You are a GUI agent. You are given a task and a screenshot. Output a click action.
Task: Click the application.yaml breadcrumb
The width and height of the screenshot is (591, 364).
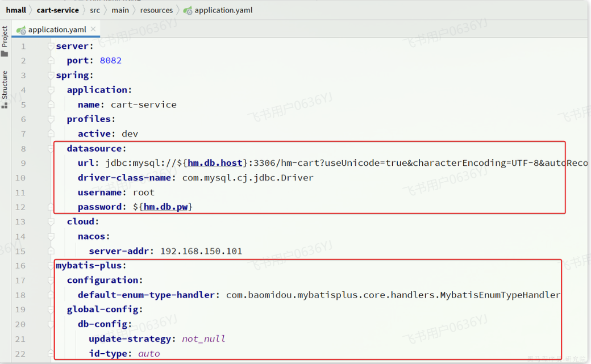pyautogui.click(x=223, y=10)
